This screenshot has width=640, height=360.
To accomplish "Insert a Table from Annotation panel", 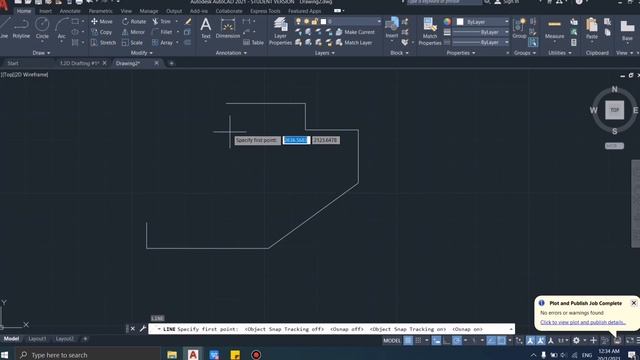I will pyautogui.click(x=253, y=42).
